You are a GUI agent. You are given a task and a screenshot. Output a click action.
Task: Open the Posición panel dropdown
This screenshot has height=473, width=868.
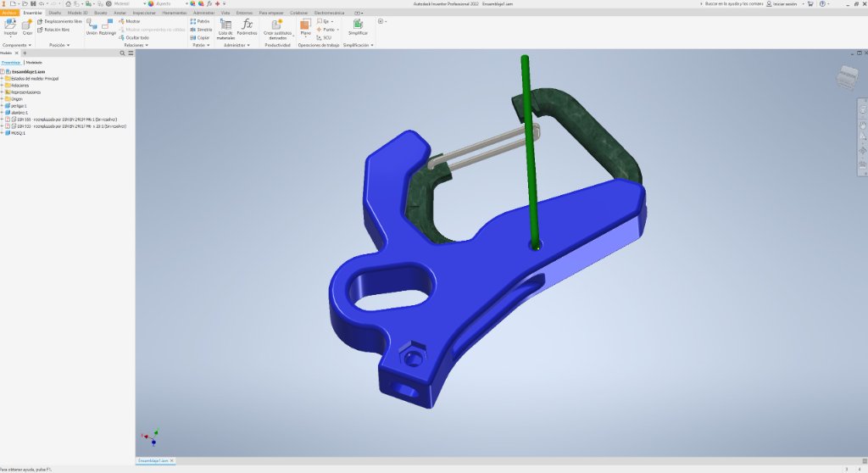coord(59,46)
